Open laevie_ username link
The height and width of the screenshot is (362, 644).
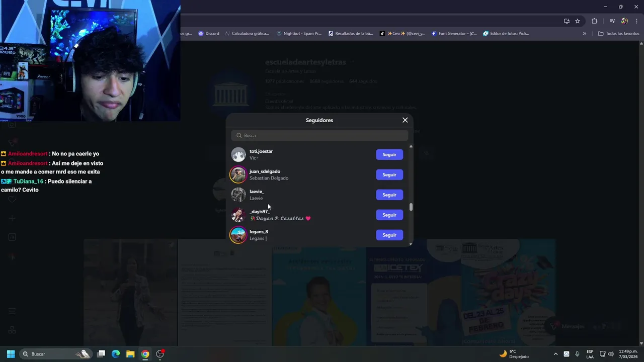[x=257, y=192]
